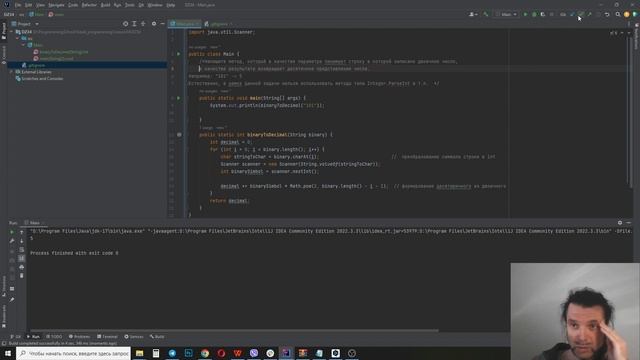Image resolution: width=640 pixels, height=360 pixels.
Task: Click Print icon in Run panel
Action: point(22,267)
